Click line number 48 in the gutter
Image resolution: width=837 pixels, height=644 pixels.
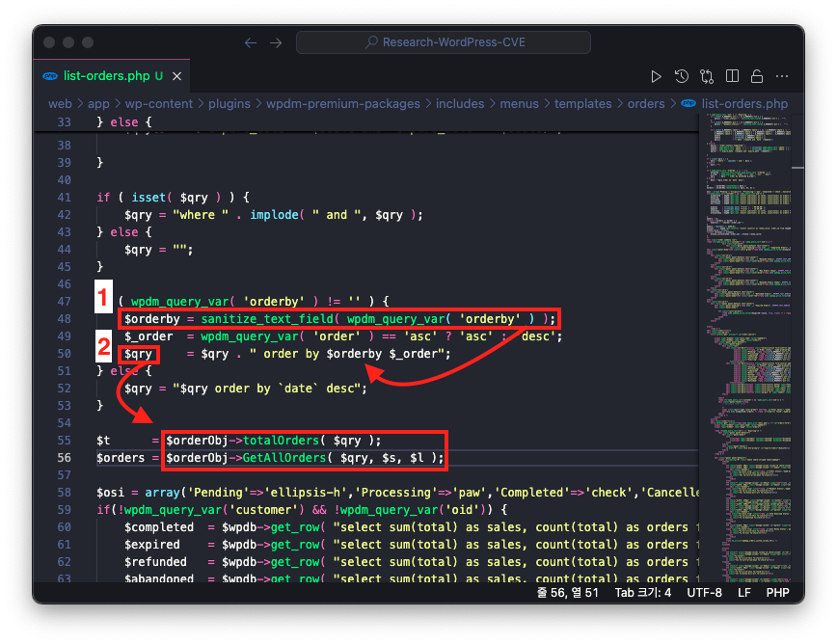(64, 319)
